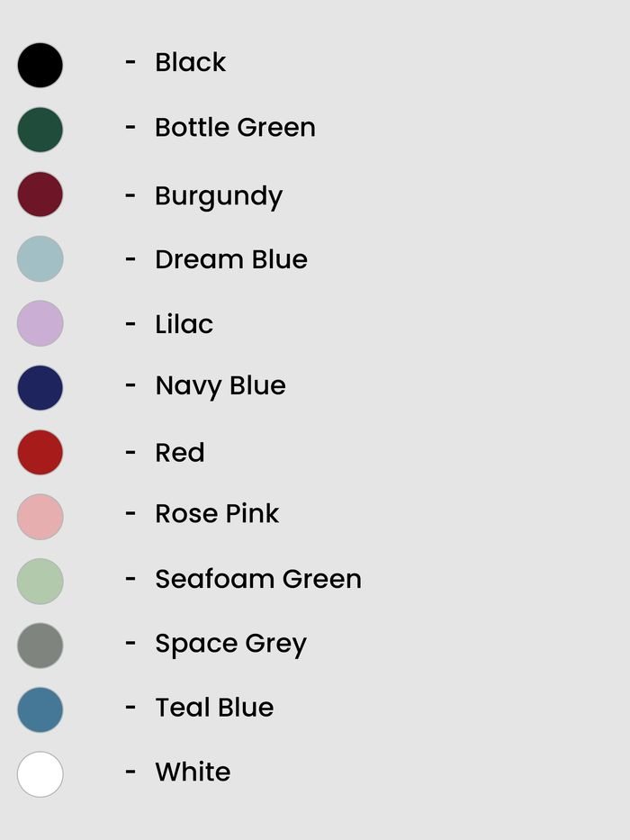Click the Bottle Green label text
This screenshot has height=840, width=630.
point(235,128)
